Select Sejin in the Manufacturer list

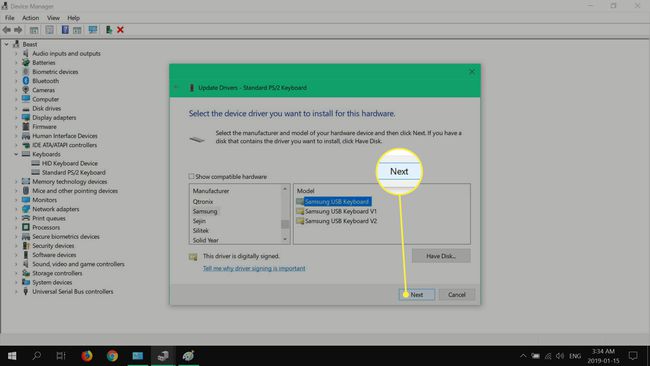pos(199,221)
